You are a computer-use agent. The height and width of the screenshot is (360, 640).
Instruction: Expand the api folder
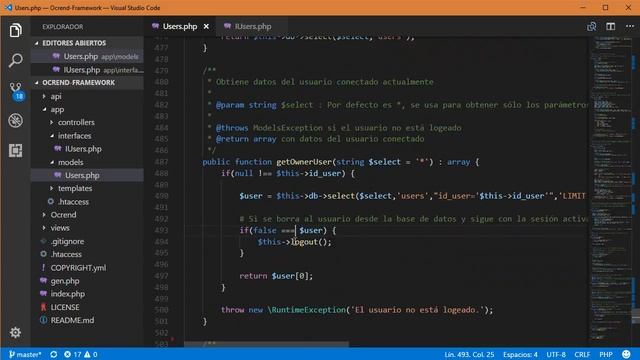(x=87, y=96)
